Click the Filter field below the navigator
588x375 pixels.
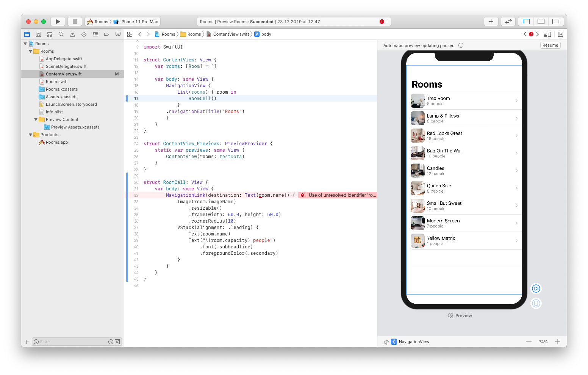68,341
